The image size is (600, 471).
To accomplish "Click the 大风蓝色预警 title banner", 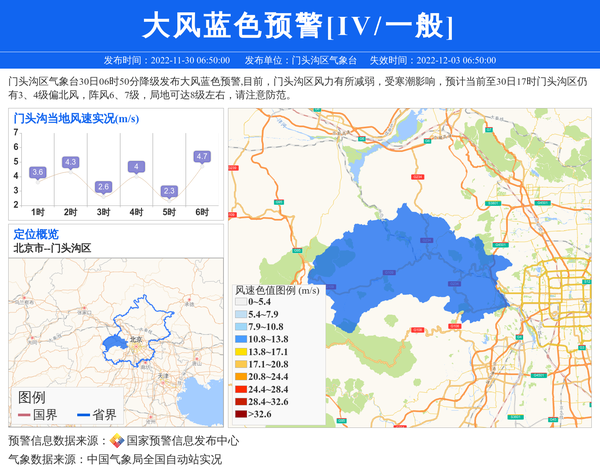I will click(299, 25).
